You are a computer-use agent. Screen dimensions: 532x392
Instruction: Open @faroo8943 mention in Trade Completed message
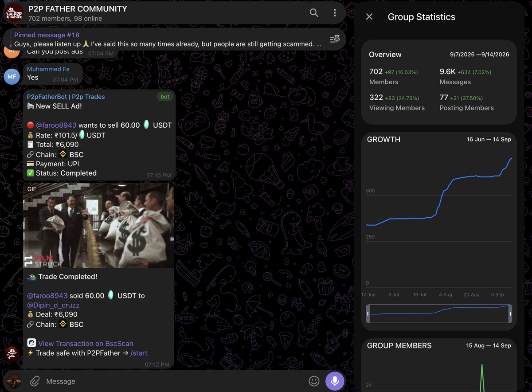click(47, 296)
